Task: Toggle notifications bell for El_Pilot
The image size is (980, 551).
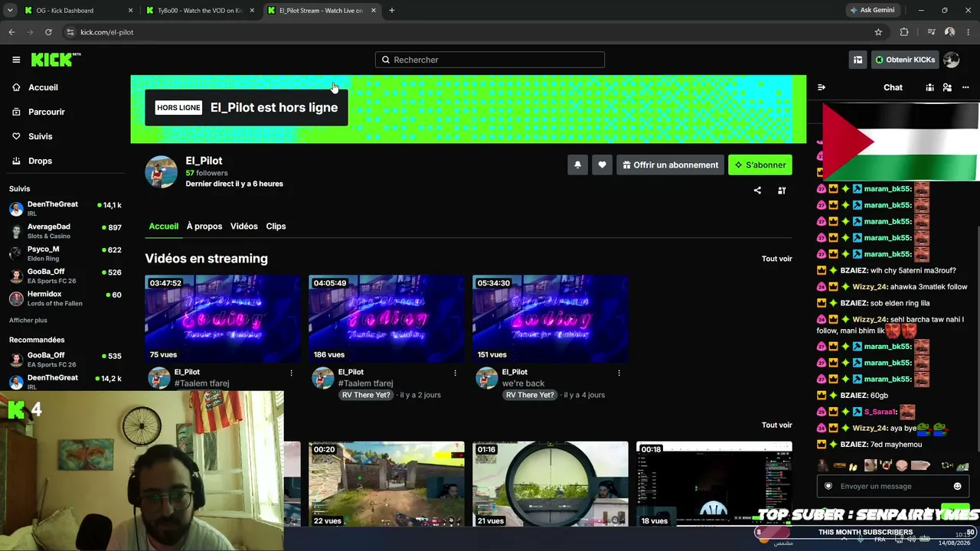Action: click(x=578, y=165)
